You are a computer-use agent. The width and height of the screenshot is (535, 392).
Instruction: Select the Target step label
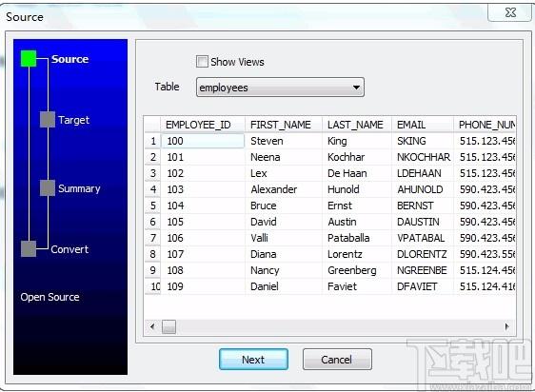(73, 120)
